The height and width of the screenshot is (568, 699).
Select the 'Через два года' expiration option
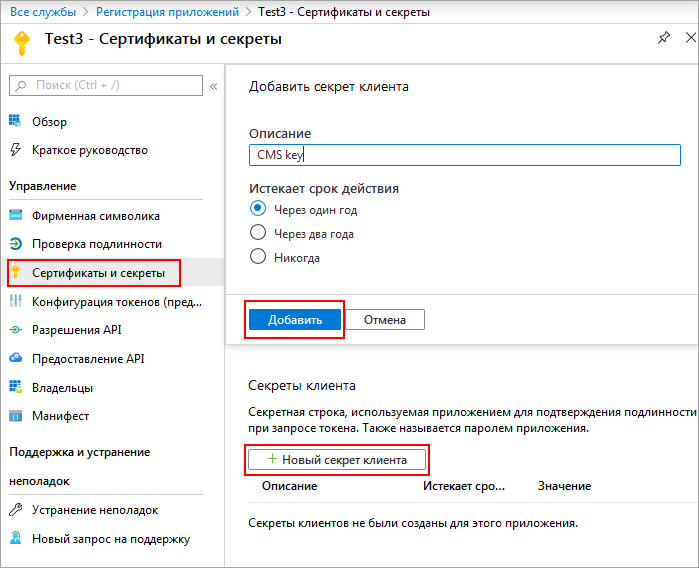[257, 233]
